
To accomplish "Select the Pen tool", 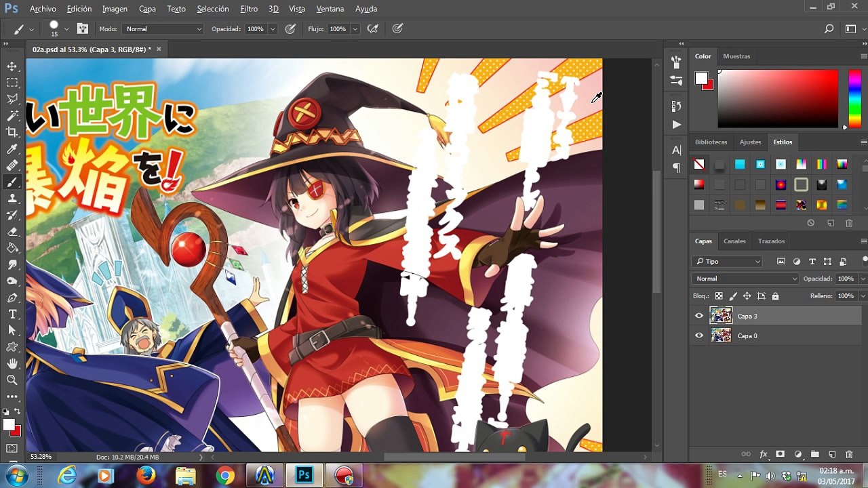I will (x=12, y=298).
